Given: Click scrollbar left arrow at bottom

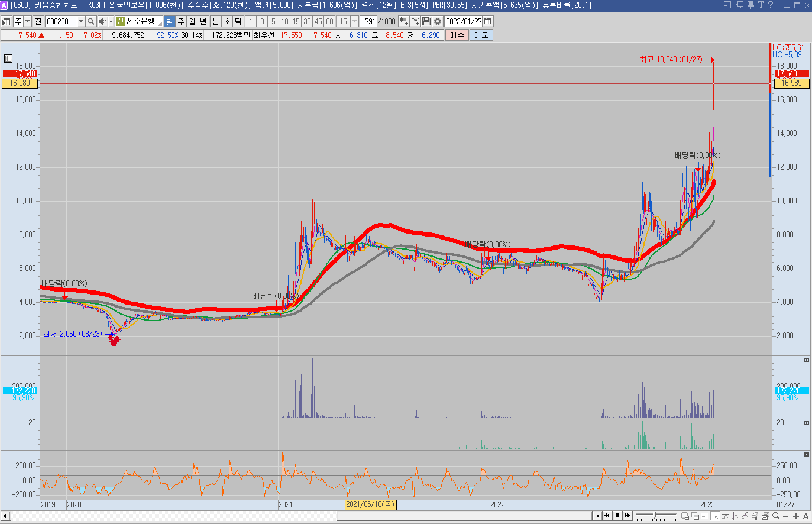Looking at the screenshot, I should pyautogui.click(x=5, y=516).
